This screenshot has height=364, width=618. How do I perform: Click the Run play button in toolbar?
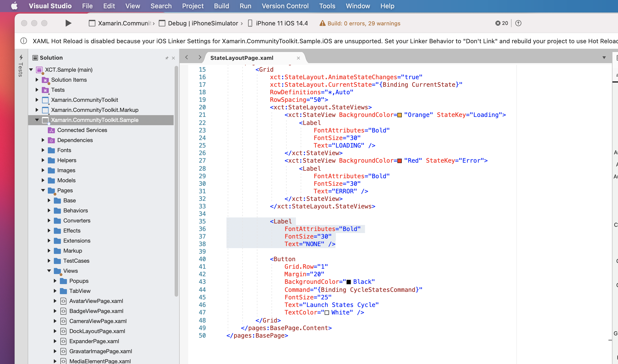tap(68, 23)
